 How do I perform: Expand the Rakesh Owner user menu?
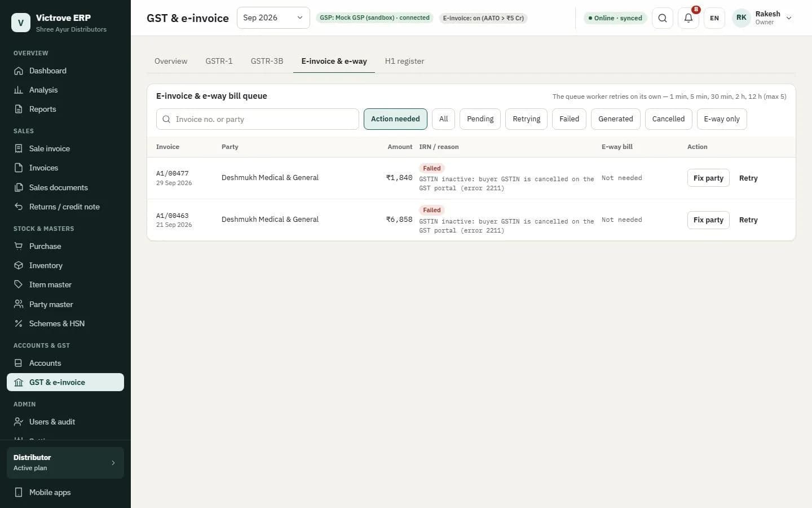click(x=762, y=18)
